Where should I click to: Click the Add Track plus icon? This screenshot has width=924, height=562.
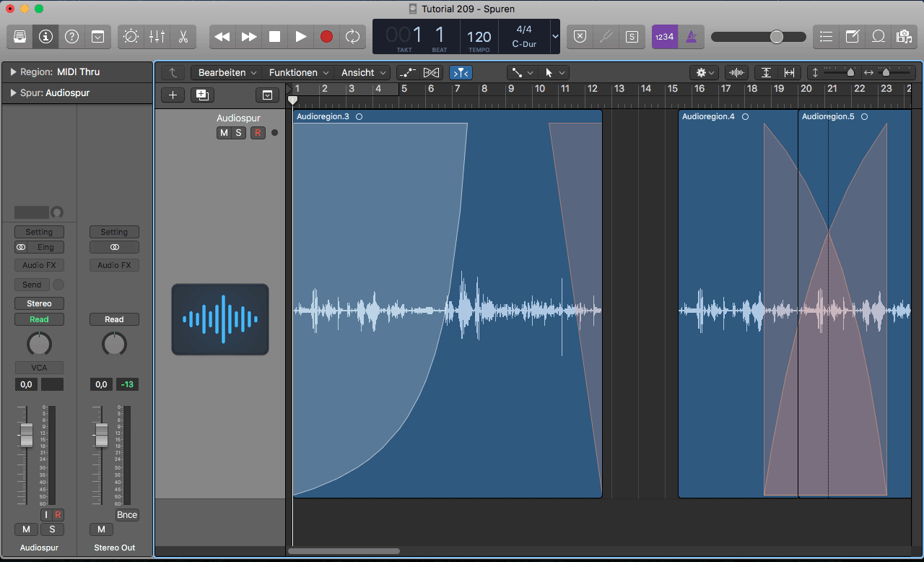173,95
